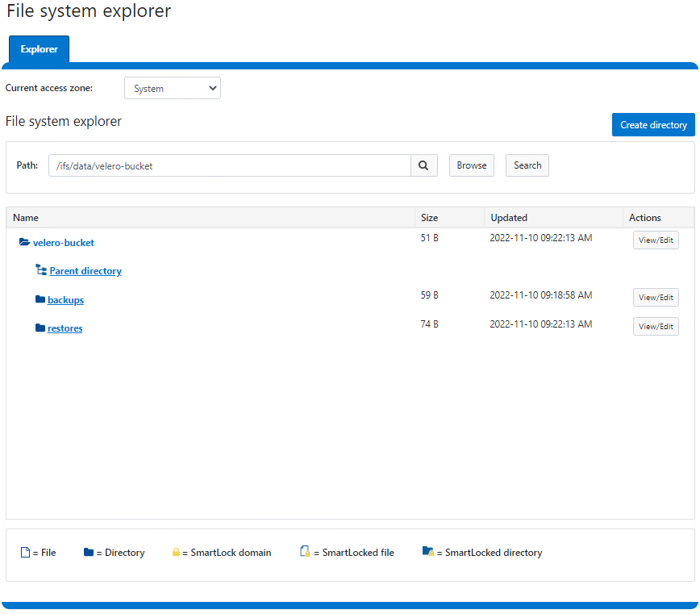Click the Browse button
This screenshot has width=700, height=614.
[471, 165]
